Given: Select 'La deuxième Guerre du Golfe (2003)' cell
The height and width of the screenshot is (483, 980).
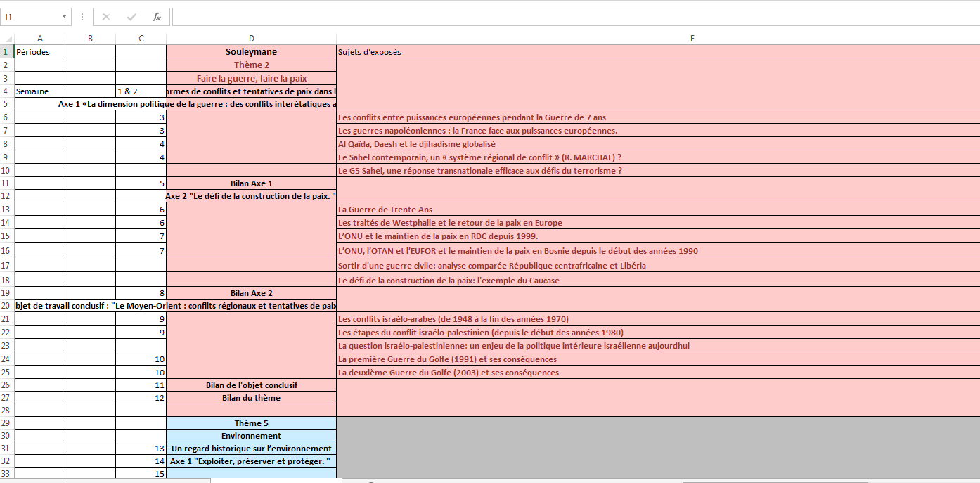Looking at the screenshot, I should click(658, 373).
